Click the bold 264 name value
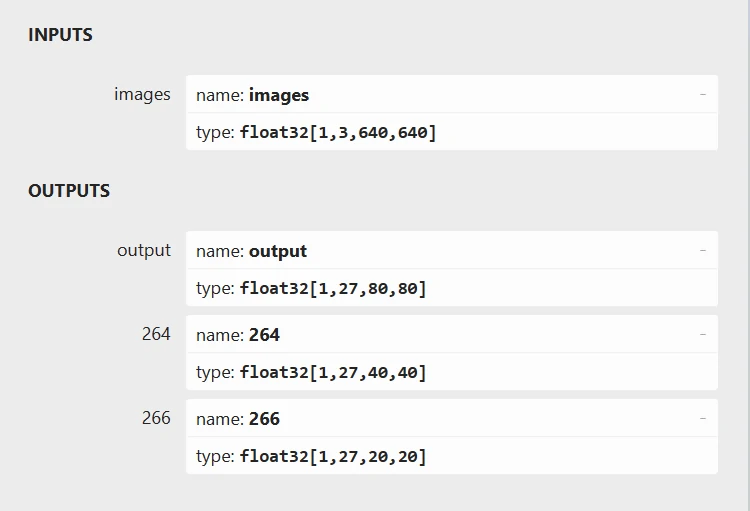The image size is (750, 511). [x=264, y=335]
